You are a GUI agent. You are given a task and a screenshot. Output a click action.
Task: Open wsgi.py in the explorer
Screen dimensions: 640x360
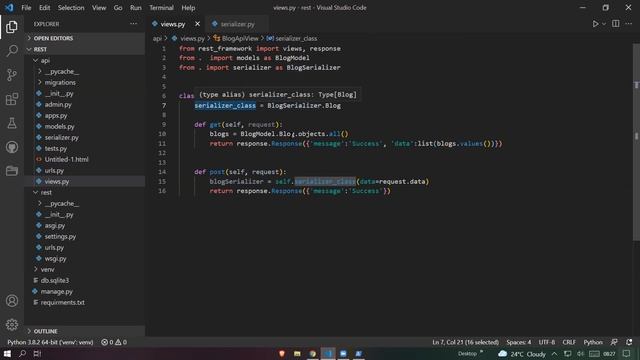(85, 258)
